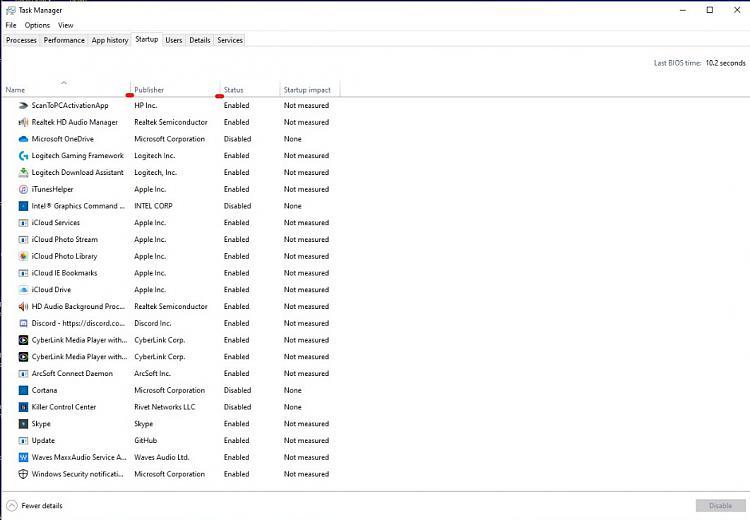Click ArcSoft Inc. publisher text
The image size is (750, 520).
152,373
